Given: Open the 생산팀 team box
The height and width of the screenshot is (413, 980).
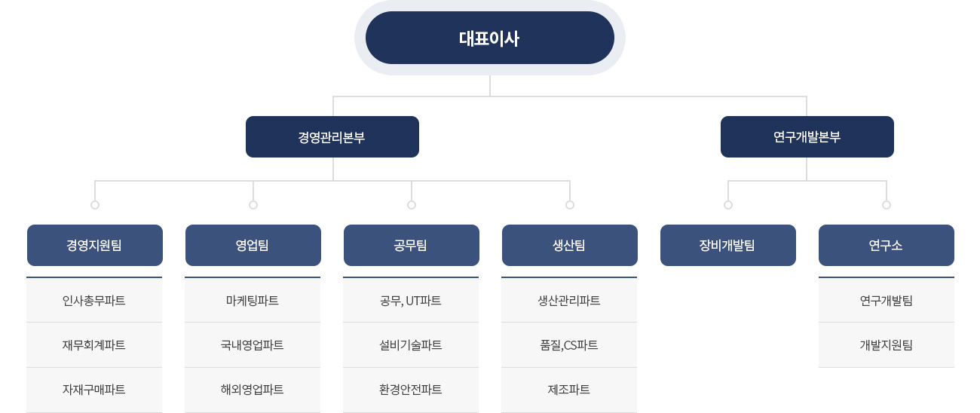Looking at the screenshot, I should 570,245.
